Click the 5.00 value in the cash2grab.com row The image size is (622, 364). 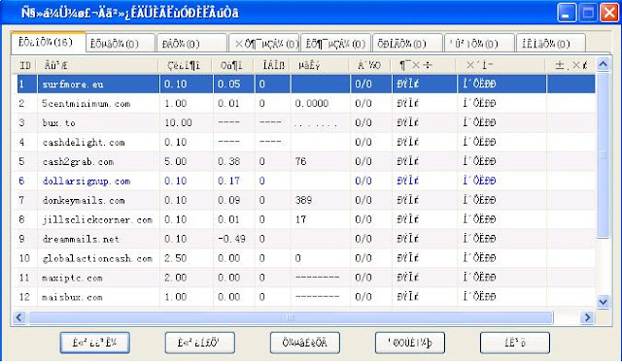175,161
